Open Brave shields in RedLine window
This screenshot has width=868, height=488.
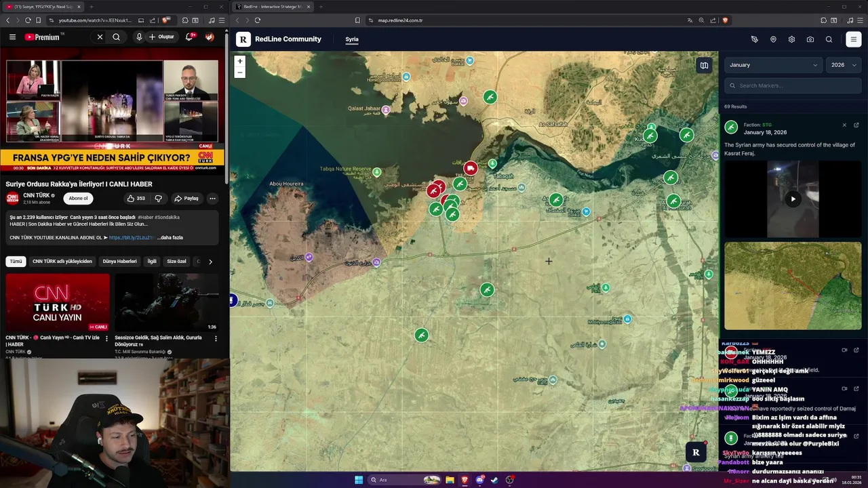[725, 20]
